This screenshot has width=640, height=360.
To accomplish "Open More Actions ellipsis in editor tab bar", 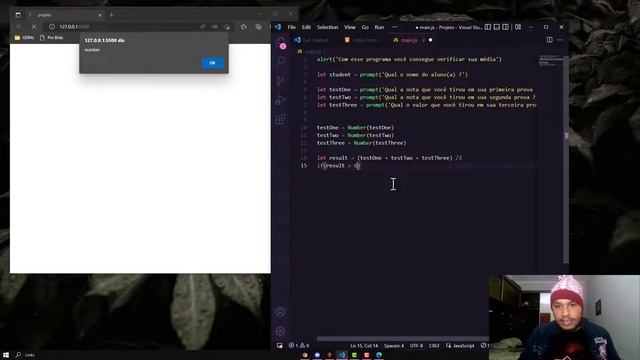I will point(560,40).
